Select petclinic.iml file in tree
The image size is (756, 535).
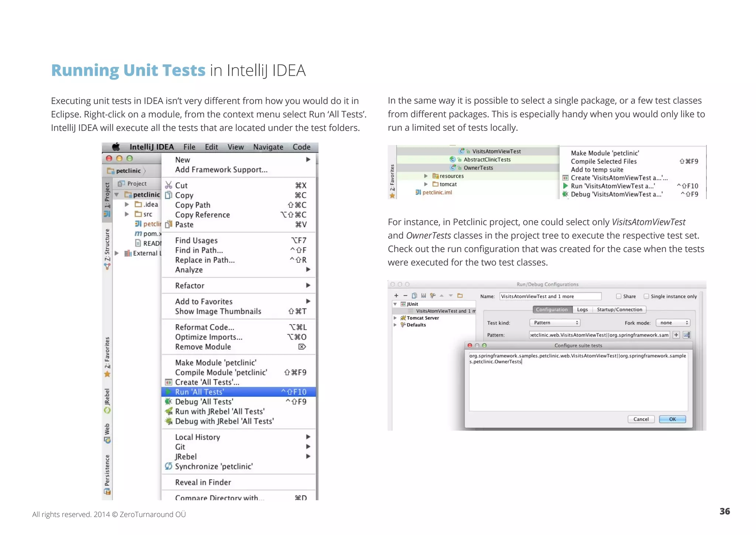(433, 192)
